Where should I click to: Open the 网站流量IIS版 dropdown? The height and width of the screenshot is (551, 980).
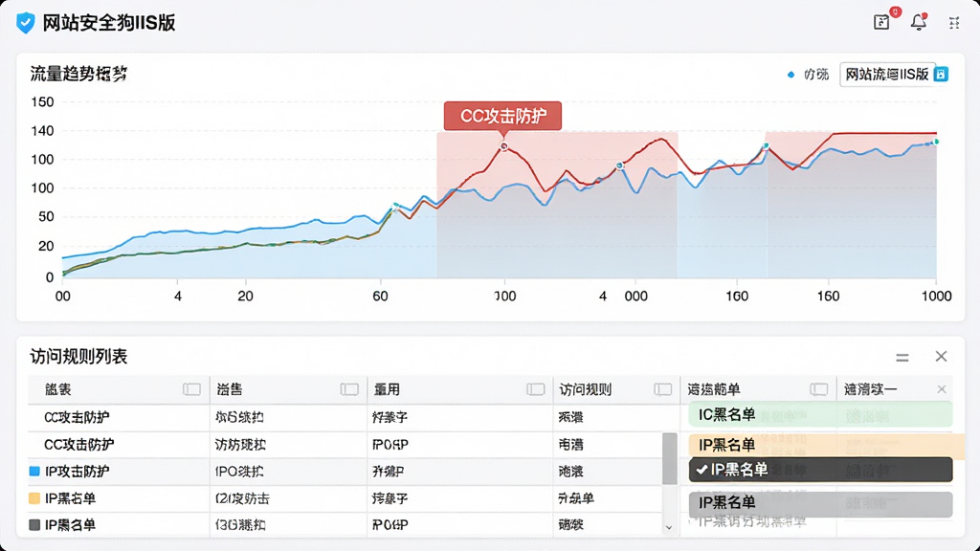[x=887, y=75]
